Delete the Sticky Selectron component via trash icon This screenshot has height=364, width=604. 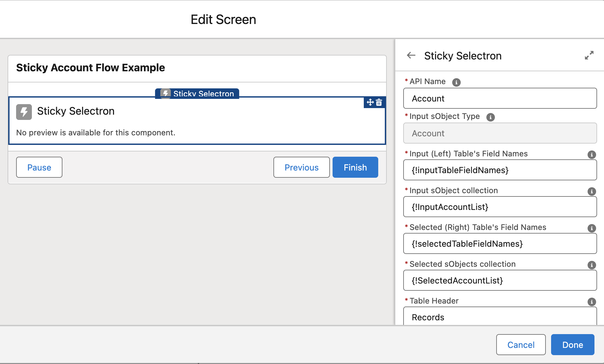pos(379,102)
